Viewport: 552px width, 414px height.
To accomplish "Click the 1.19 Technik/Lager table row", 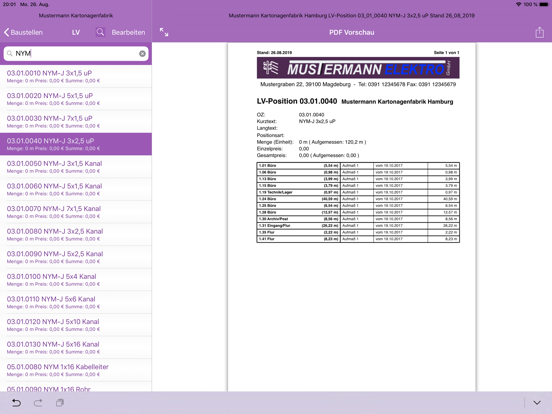I will click(358, 192).
